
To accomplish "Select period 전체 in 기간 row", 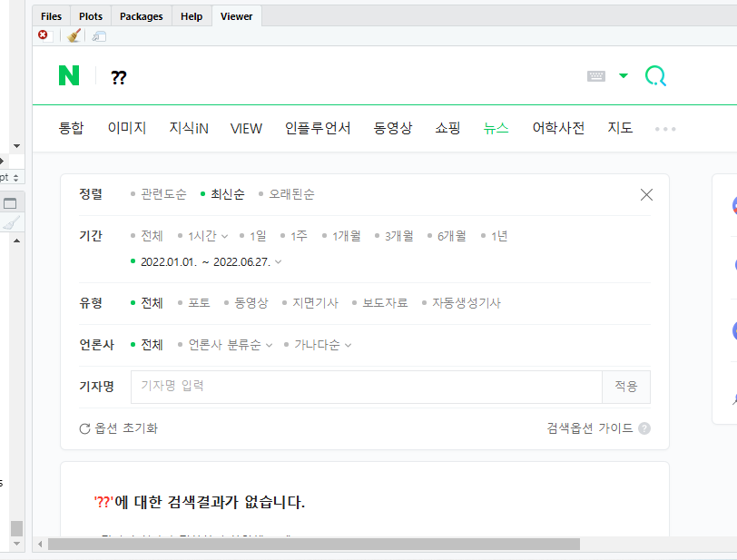I will tap(152, 236).
